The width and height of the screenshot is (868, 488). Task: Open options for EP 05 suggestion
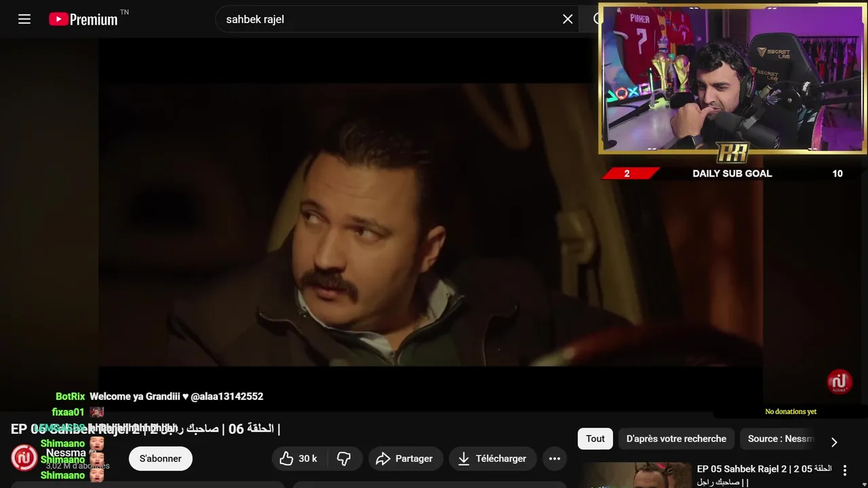(x=845, y=470)
